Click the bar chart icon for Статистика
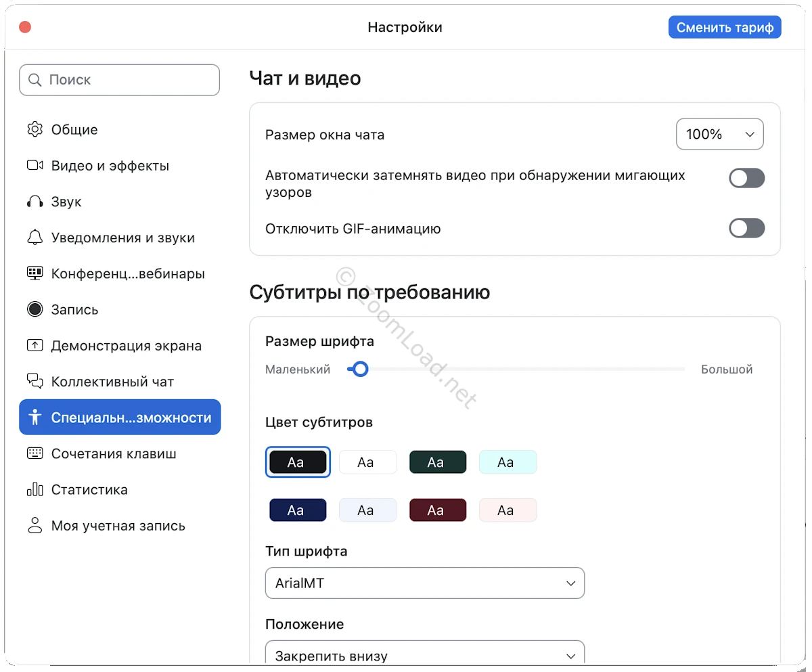 (35, 490)
